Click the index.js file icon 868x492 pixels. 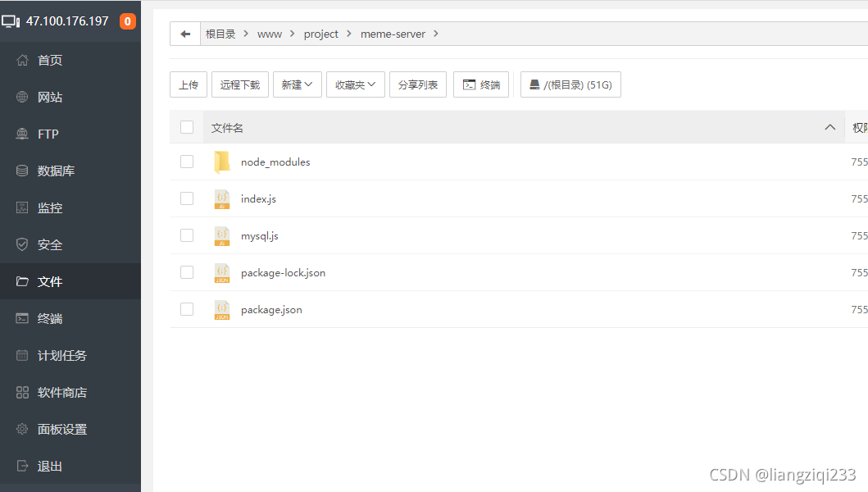click(x=222, y=199)
